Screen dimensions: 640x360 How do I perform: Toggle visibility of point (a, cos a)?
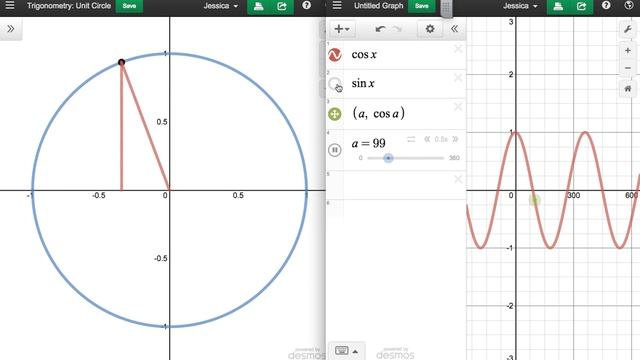335,114
